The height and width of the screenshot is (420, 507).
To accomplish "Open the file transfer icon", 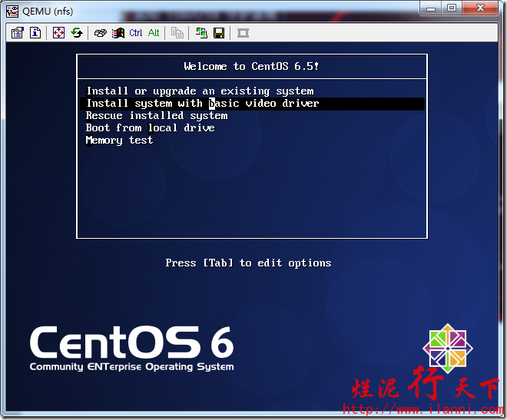I will point(177,33).
